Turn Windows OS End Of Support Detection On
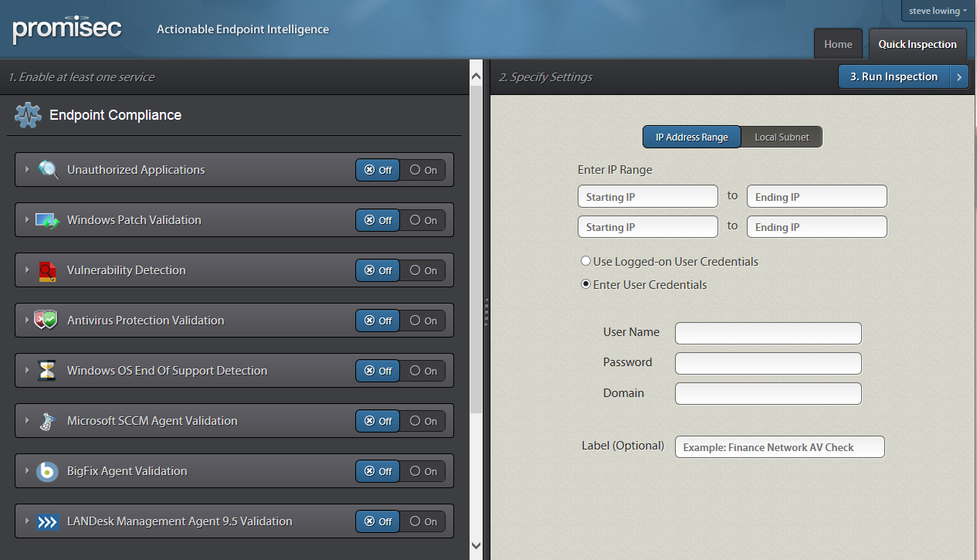The width and height of the screenshot is (977, 560). coord(423,371)
